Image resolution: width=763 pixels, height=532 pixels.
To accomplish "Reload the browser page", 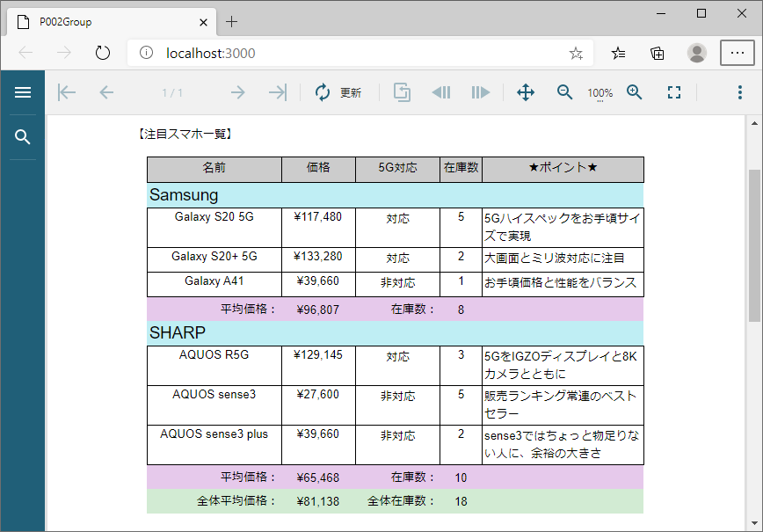I will click(102, 53).
